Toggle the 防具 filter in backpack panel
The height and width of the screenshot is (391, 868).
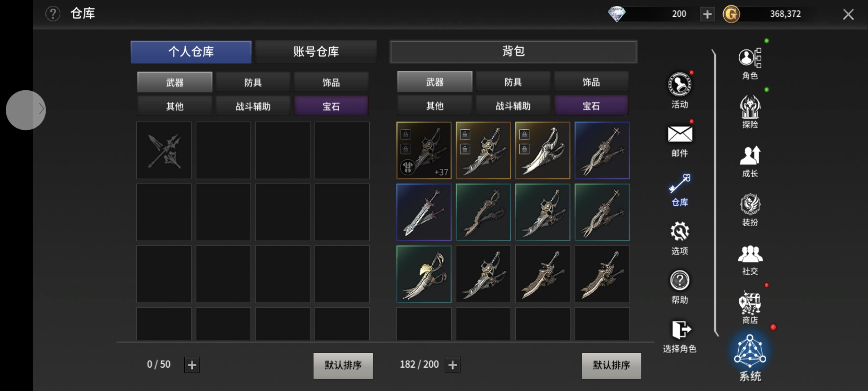pyautogui.click(x=513, y=82)
